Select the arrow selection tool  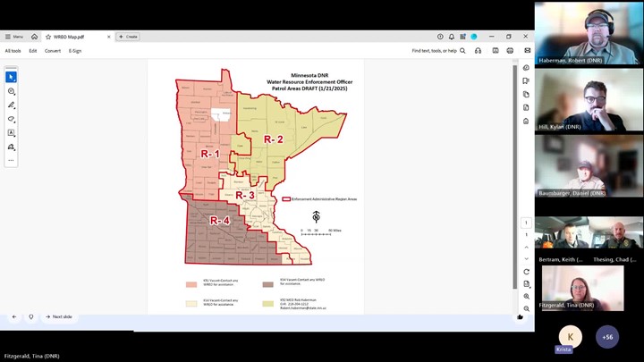click(11, 78)
